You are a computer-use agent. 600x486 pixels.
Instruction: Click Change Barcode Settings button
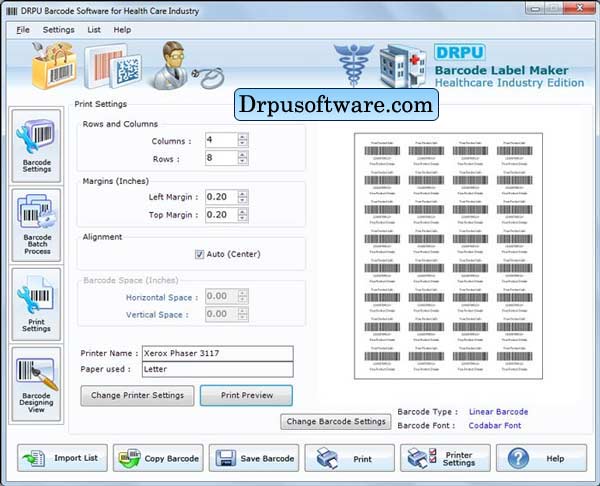coord(336,421)
